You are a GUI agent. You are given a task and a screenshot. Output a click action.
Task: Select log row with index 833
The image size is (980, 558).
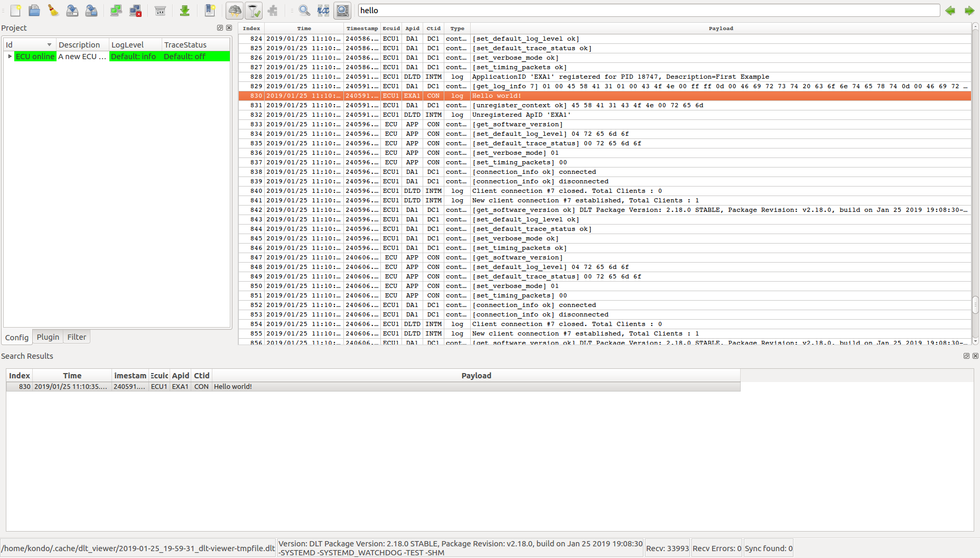(x=604, y=124)
